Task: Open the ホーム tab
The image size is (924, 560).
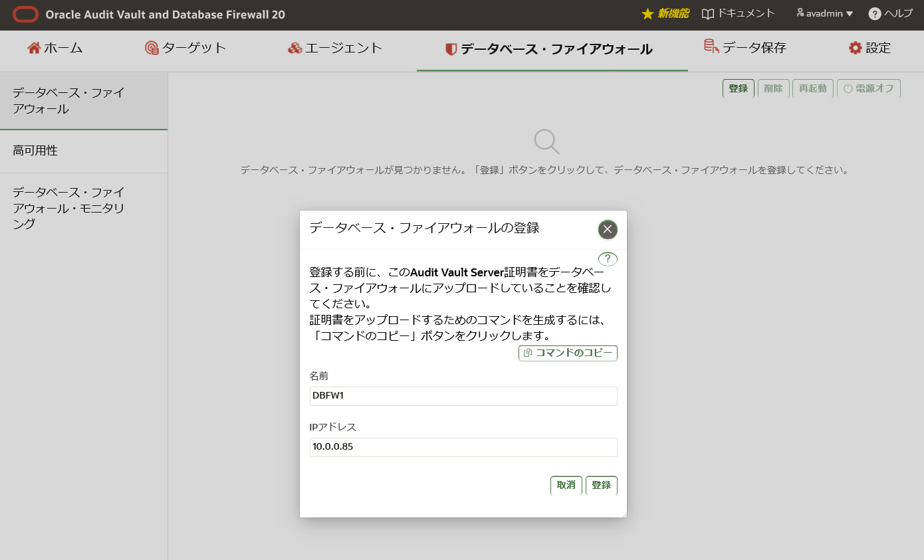Action: click(55, 48)
